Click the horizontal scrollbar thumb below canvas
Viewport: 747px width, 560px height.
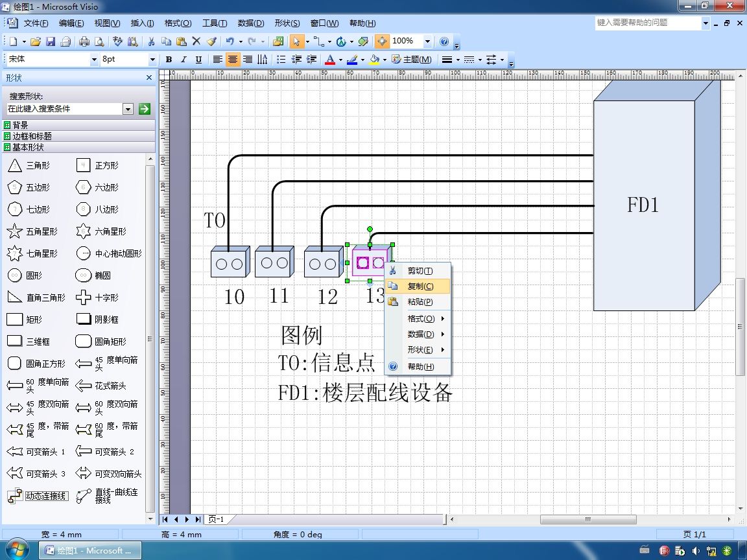pyautogui.click(x=588, y=519)
